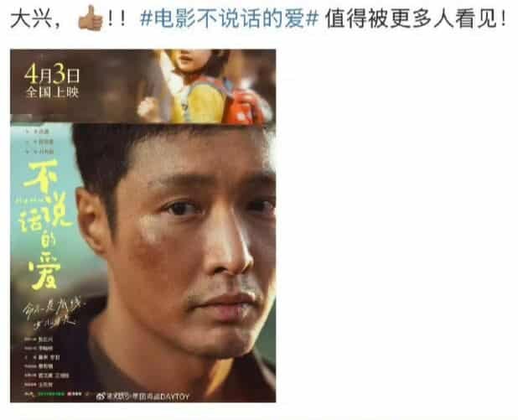This screenshot has height=420, width=518.
Task: Click the girl's red backpack on poster
Action: (244, 106)
